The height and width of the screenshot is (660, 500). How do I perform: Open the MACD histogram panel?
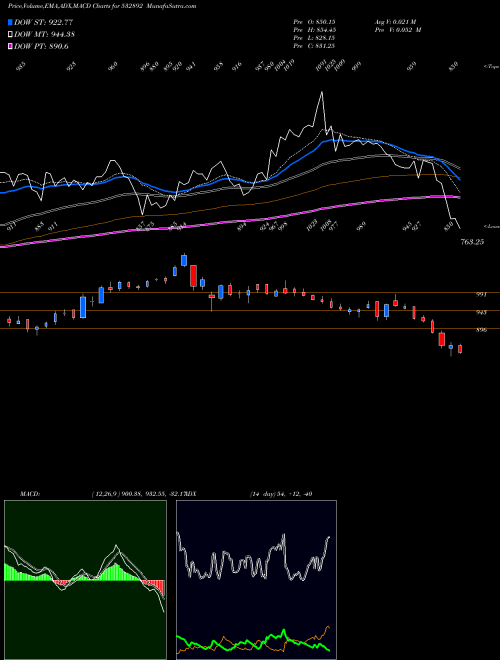85,580
